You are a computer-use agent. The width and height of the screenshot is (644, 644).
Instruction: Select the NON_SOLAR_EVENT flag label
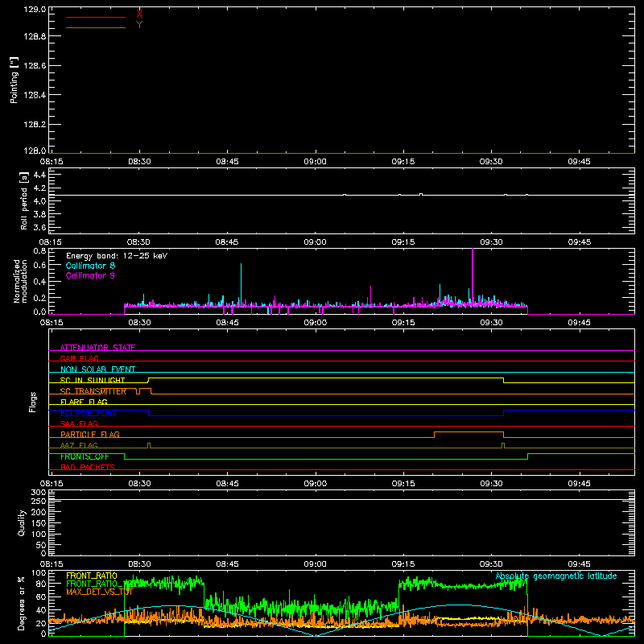(x=97, y=369)
